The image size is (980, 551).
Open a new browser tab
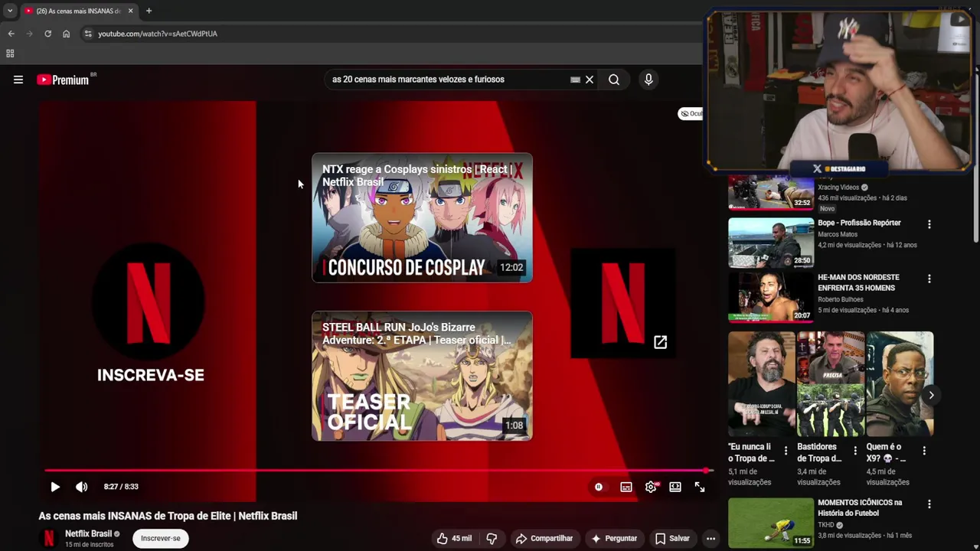[x=149, y=11]
